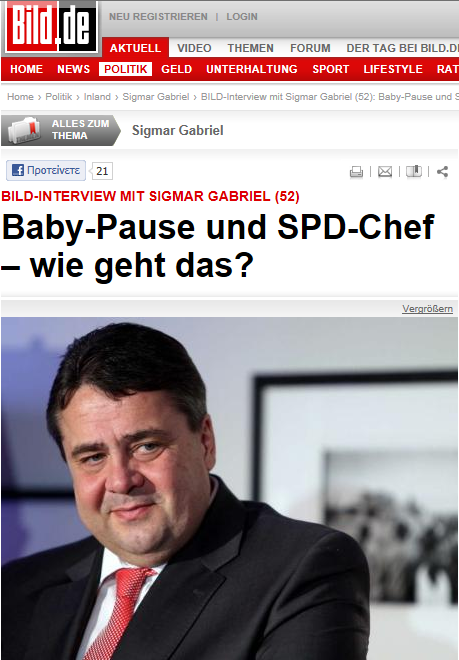This screenshot has height=660, width=459.
Task: Click the Facebook recommend button
Action: (x=46, y=170)
